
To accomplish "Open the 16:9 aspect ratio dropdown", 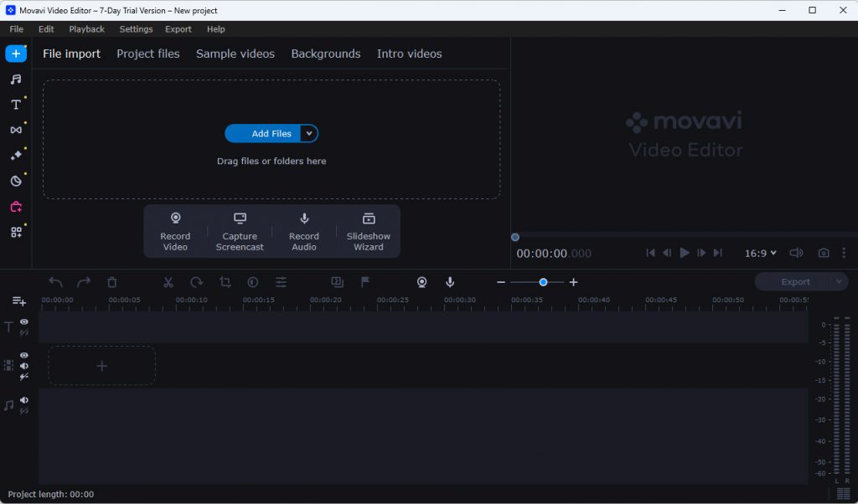I will coord(760,253).
